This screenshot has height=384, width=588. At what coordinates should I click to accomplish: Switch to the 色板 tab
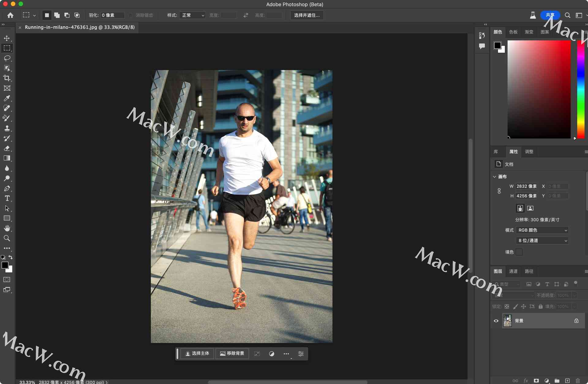click(x=513, y=32)
